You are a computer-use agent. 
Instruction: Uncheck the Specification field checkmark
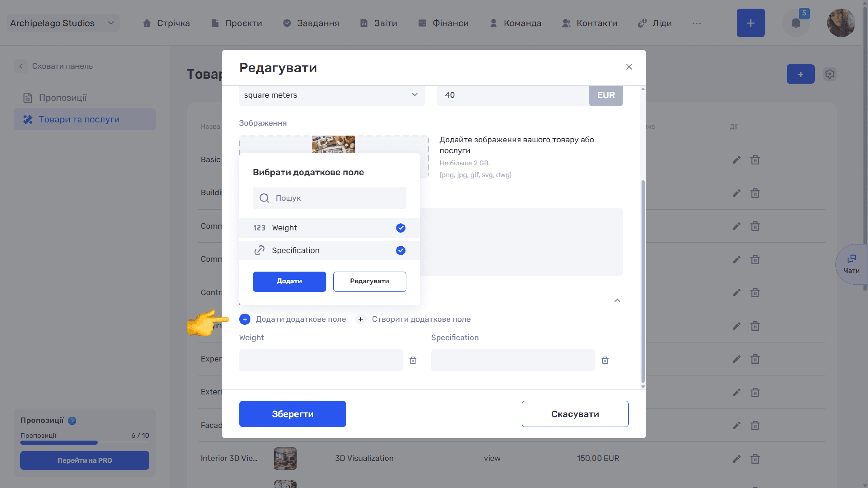(400, 251)
